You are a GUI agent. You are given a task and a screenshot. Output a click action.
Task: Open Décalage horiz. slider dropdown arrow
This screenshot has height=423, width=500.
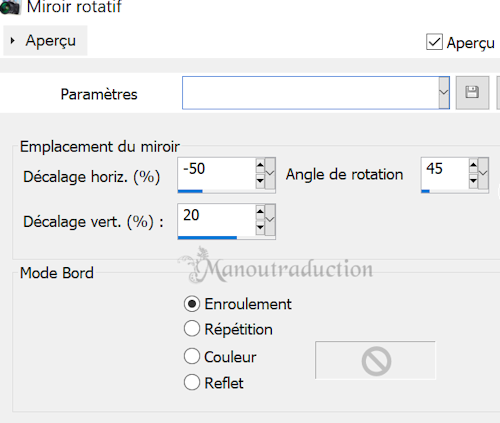point(270,173)
